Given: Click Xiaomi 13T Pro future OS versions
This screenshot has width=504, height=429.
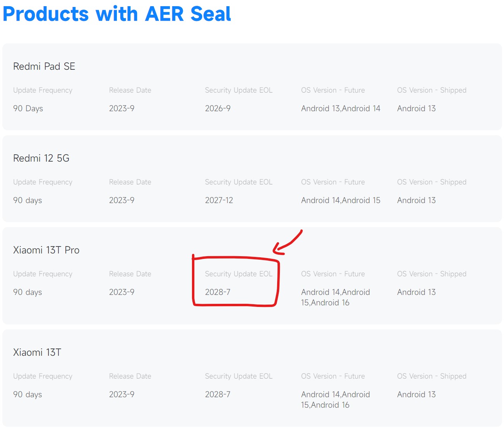Looking at the screenshot, I should (x=336, y=297).
